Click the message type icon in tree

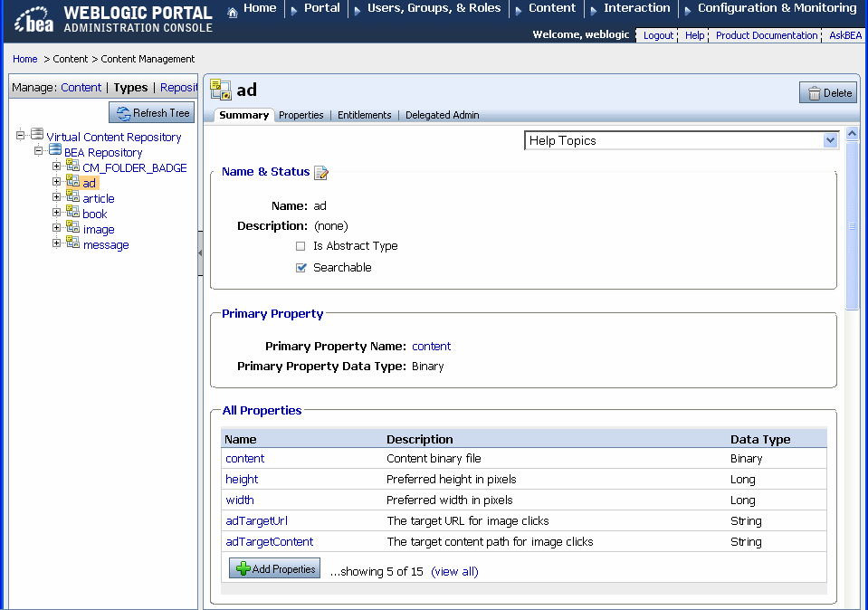[x=73, y=243]
